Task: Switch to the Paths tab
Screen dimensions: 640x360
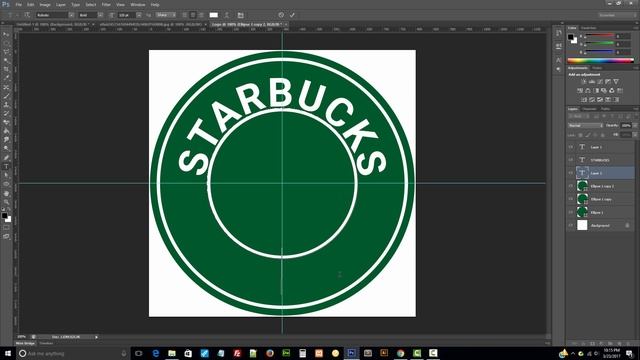Action: pos(605,109)
